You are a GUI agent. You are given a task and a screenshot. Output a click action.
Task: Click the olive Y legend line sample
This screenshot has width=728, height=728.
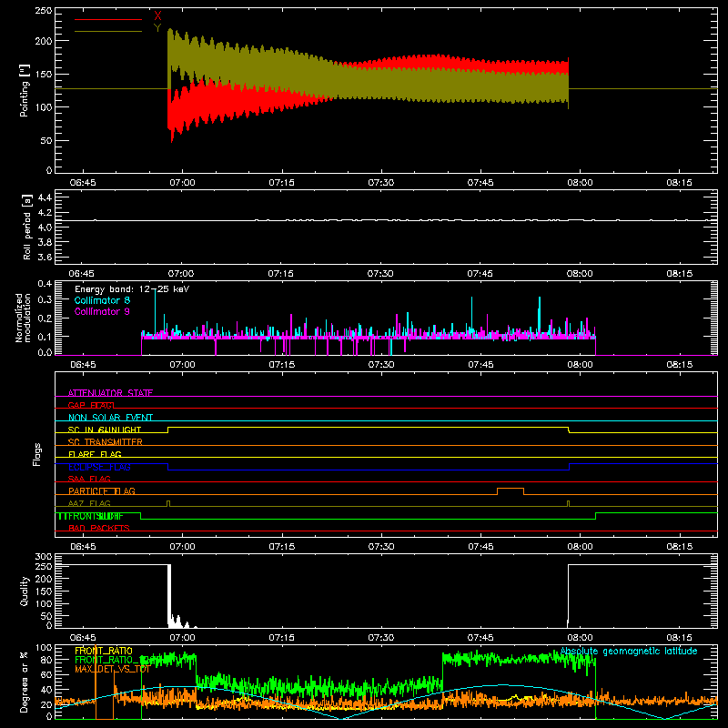108,31
